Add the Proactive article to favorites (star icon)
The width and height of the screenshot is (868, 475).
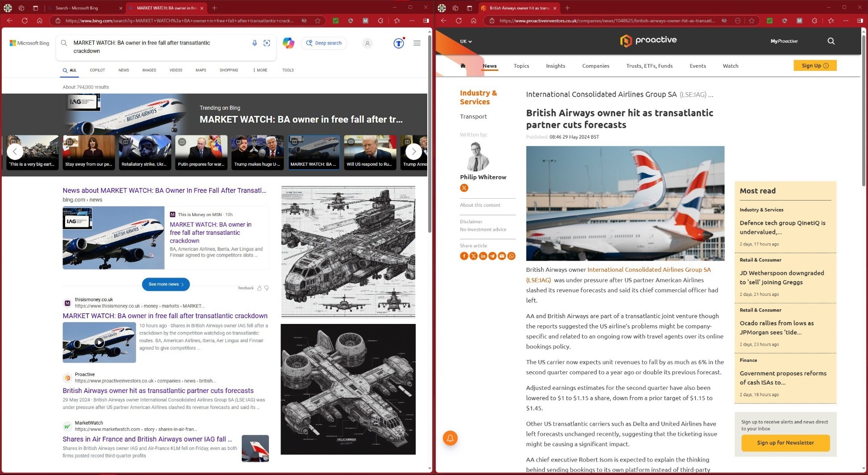coord(752,20)
